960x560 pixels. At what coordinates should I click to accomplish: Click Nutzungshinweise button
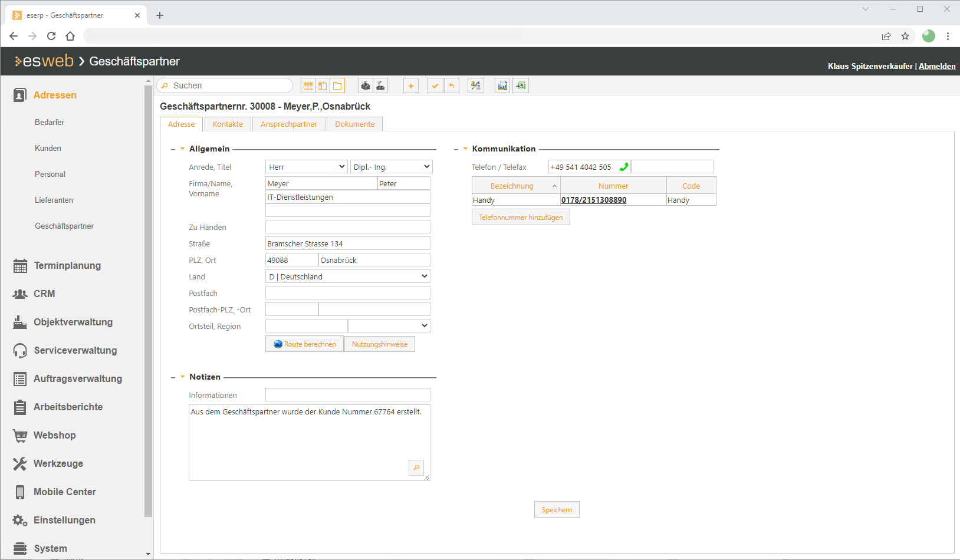coord(380,344)
